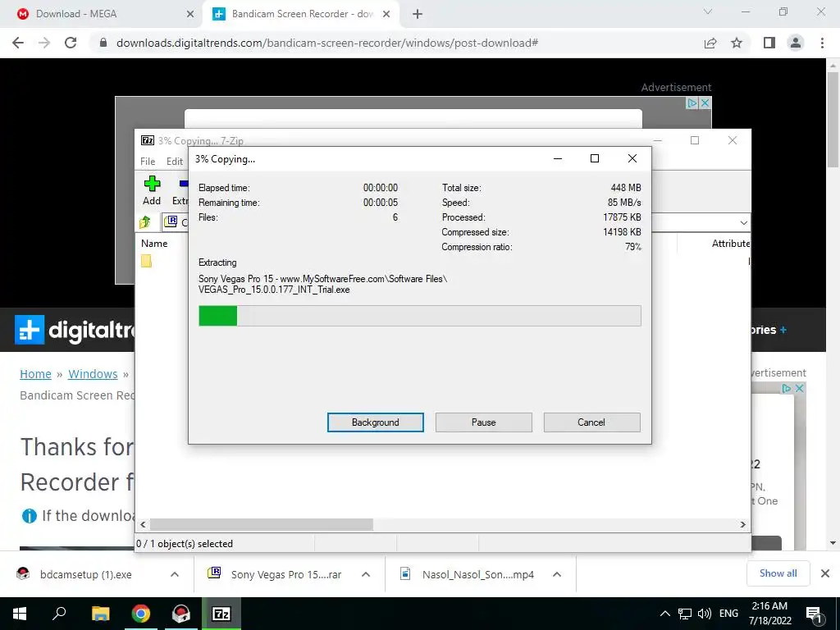The image size is (840, 630).
Task: Click the info icon beside 'If the download'
Action: 29,516
